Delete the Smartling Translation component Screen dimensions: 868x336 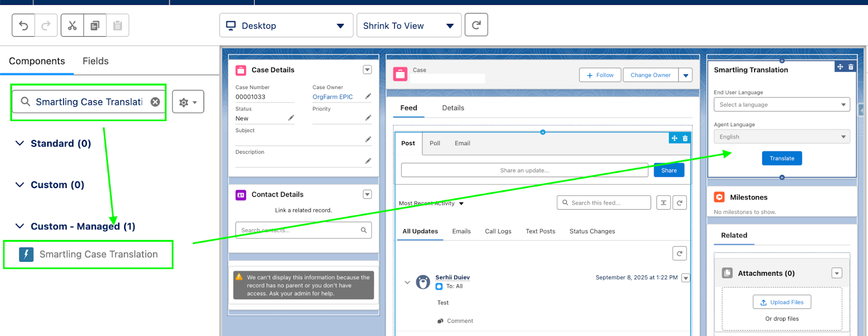851,67
